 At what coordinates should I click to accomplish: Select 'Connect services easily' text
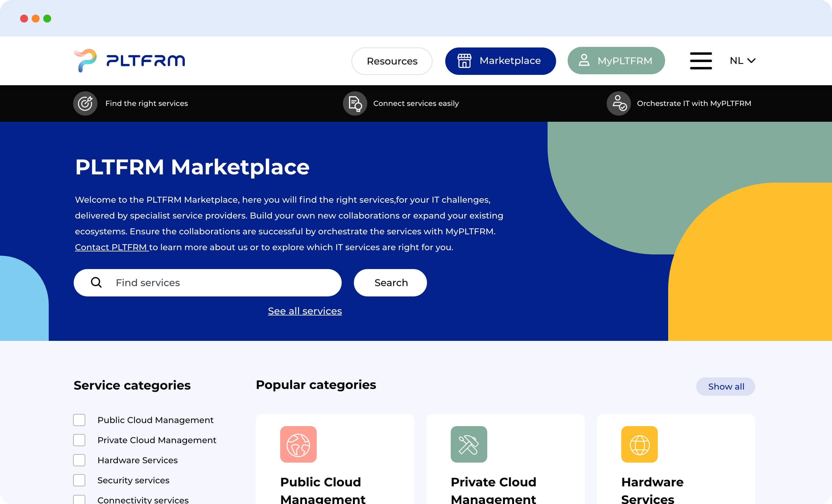coord(416,103)
